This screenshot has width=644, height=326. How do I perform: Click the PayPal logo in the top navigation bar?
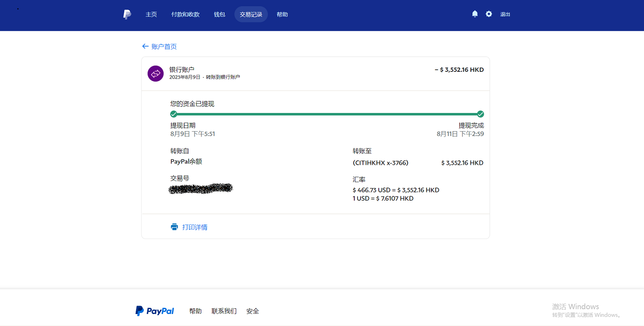(x=127, y=14)
